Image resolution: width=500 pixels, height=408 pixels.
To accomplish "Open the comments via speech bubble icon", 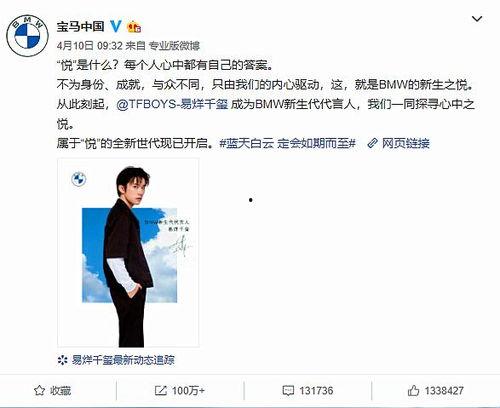I will click(288, 390).
